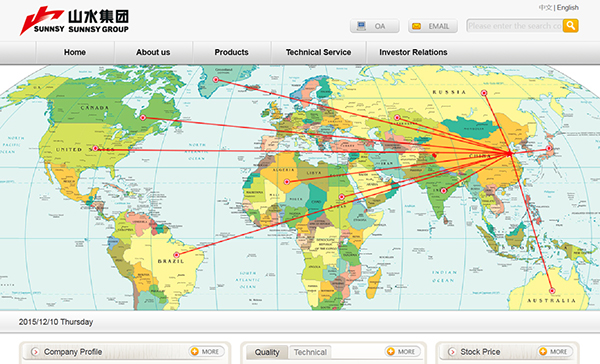Screen dimensions: 600x364
Task: Expand Company Profile arrow icon
Action: [35, 352]
